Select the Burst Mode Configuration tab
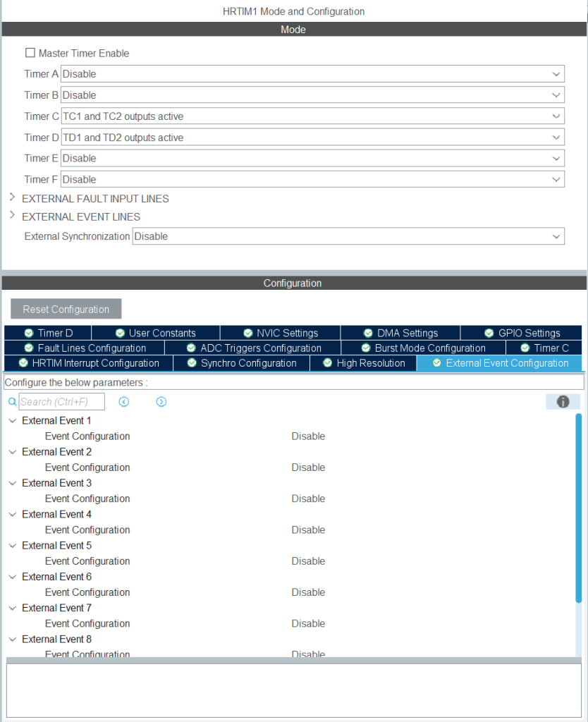 pos(422,348)
